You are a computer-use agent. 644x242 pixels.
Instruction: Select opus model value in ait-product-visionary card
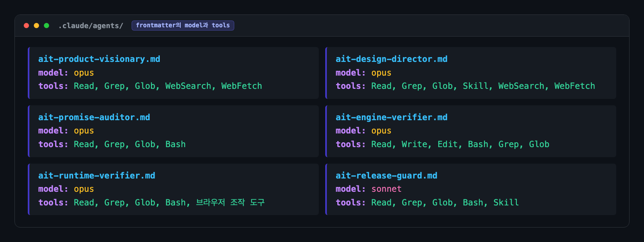click(x=84, y=73)
